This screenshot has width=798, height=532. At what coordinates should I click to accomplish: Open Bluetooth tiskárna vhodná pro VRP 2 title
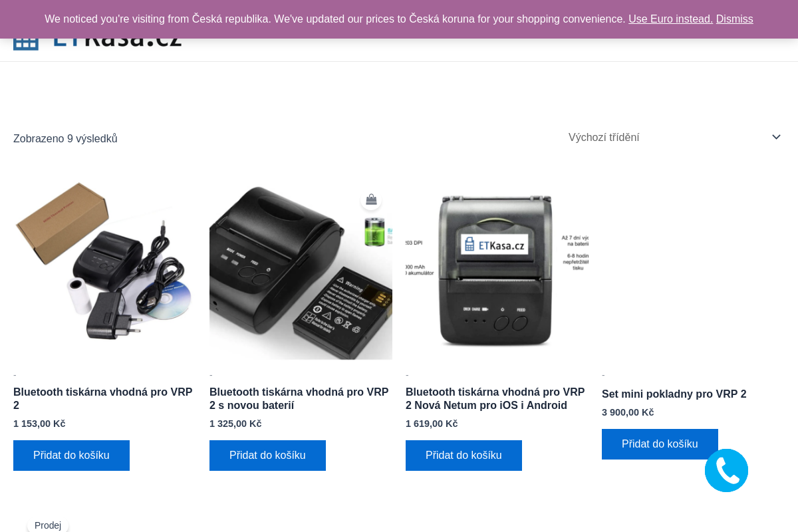coord(103,398)
